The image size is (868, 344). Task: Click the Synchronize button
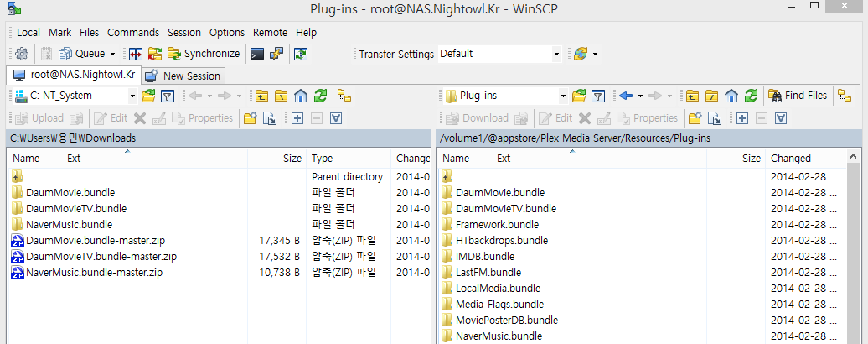[204, 54]
